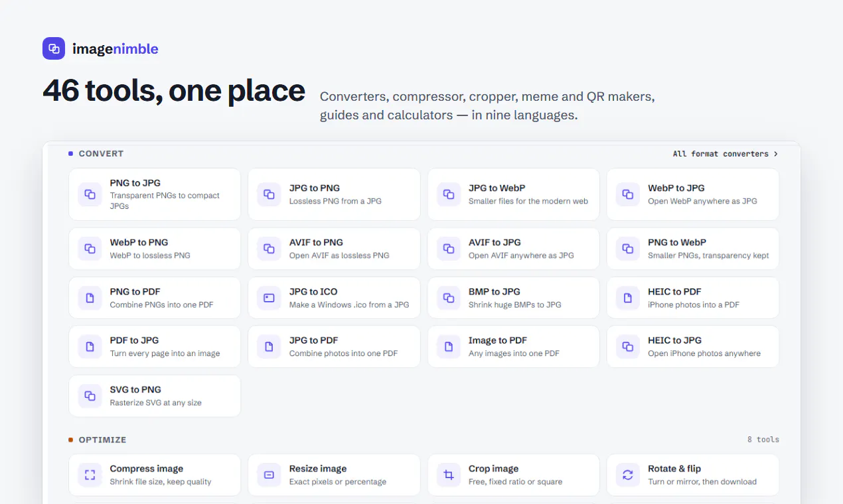Select 'Open AVIF anywhere as JPG' text
This screenshot has height=504, width=843.
[521, 255]
